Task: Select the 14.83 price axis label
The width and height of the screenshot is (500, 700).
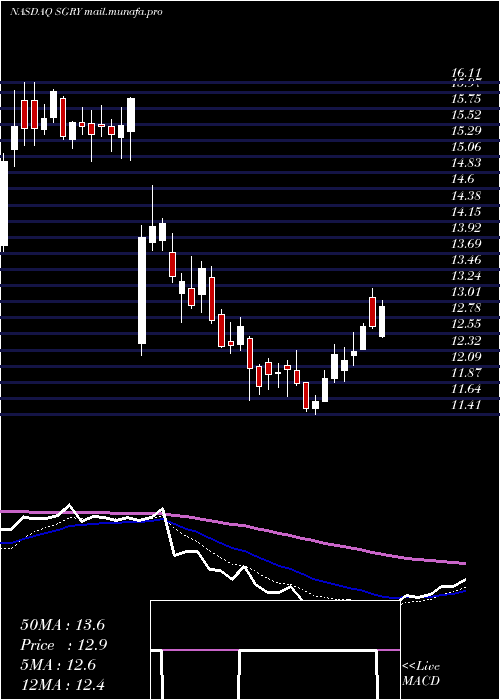Action: pos(467,163)
